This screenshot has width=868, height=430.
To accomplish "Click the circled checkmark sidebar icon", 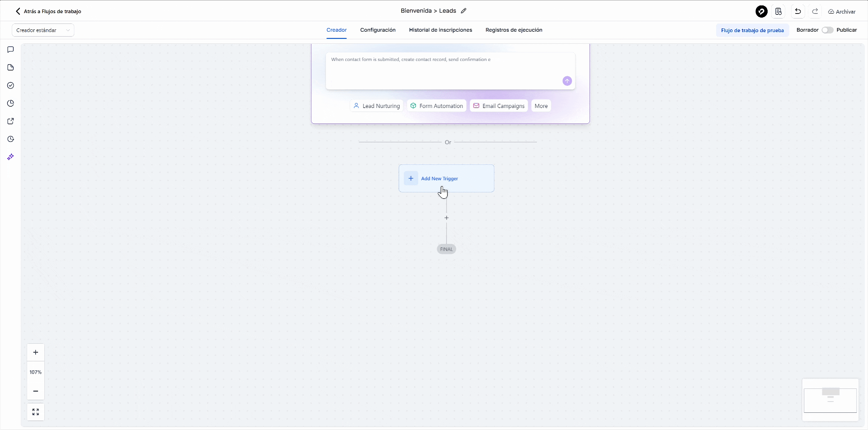I will 11,85.
